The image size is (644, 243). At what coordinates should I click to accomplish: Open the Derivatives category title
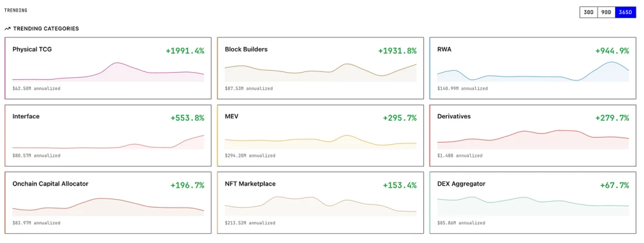click(x=454, y=116)
